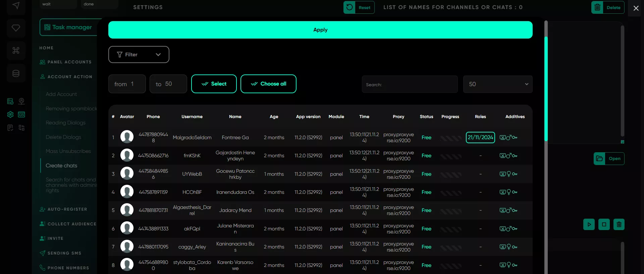Click the webcam icon in left rail

(21, 101)
